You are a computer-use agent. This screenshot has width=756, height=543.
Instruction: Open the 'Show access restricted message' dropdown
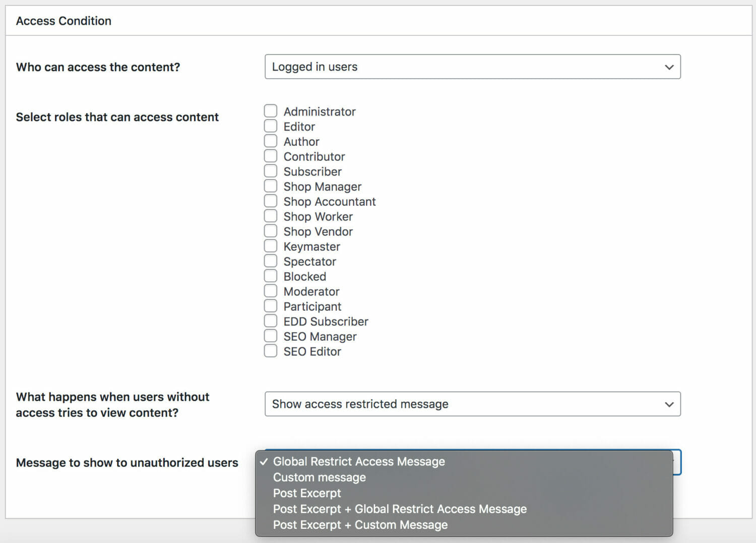[x=473, y=404]
